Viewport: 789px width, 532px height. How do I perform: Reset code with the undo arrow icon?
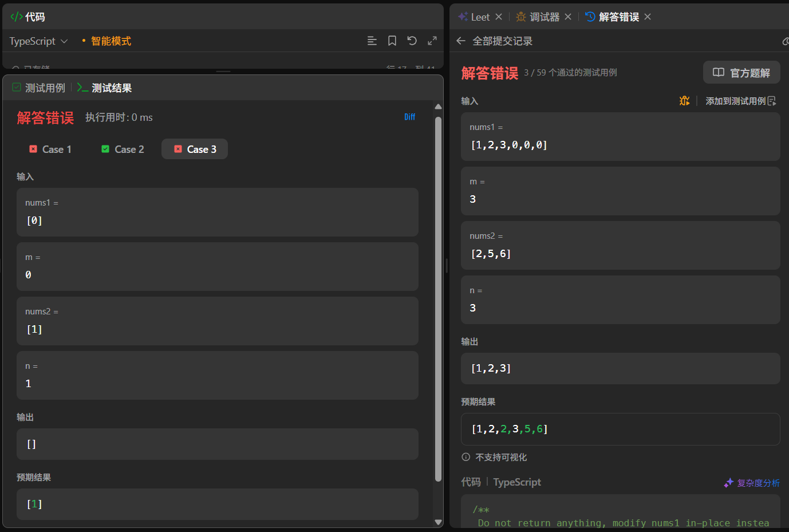(412, 41)
